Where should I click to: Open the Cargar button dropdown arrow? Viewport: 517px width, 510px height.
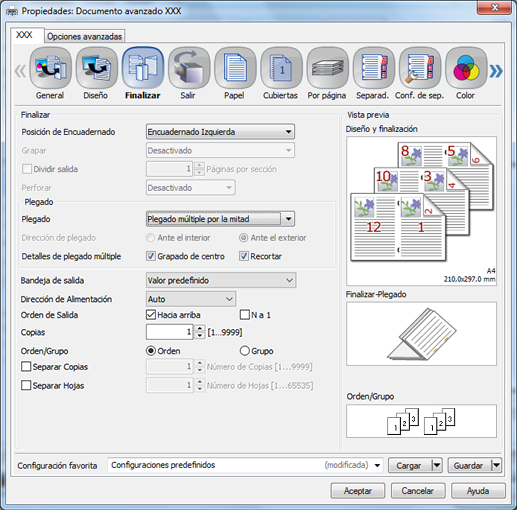pyautogui.click(x=437, y=465)
